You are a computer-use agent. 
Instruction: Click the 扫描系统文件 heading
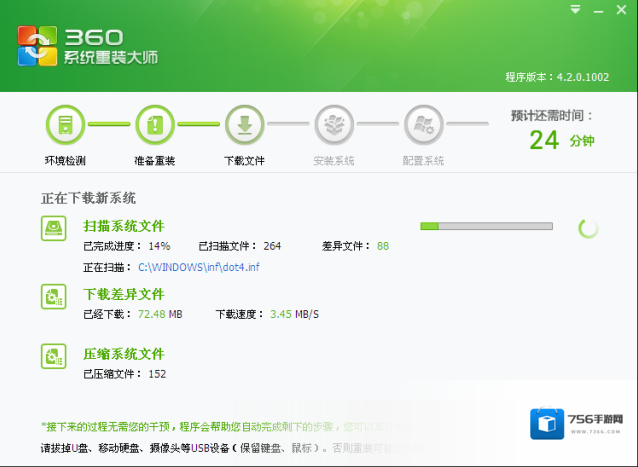pyautogui.click(x=124, y=226)
